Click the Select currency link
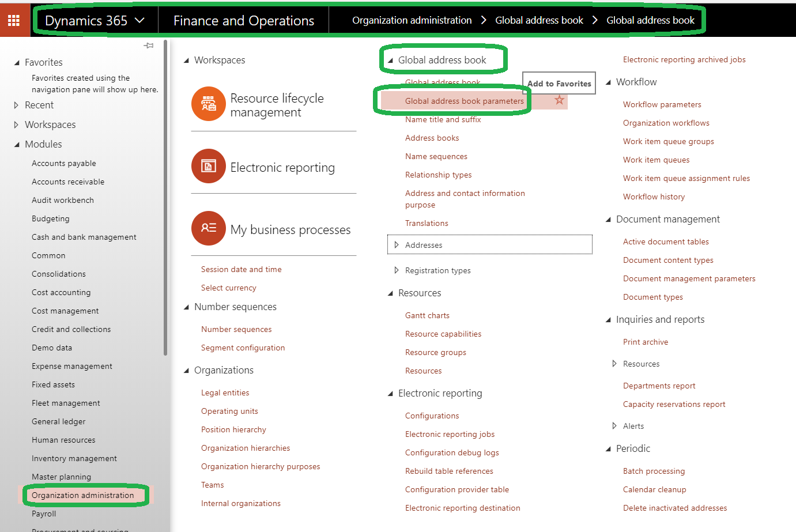The height and width of the screenshot is (532, 796). [229, 288]
